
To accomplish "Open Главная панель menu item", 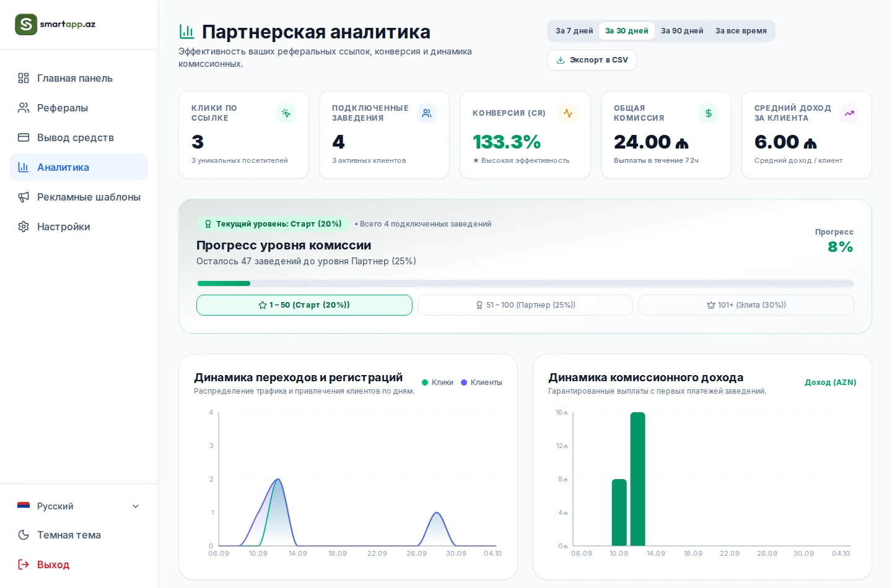I will pos(79,78).
